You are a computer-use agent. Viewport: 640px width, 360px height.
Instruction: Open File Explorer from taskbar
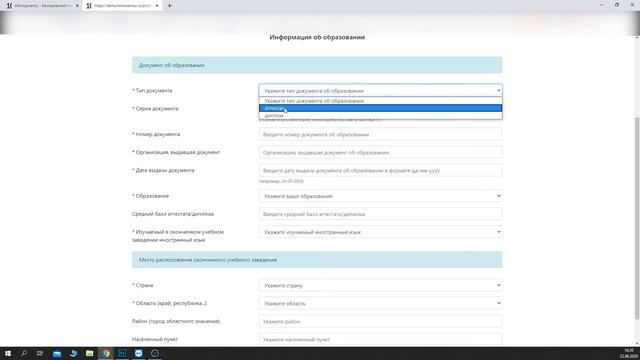(x=89, y=353)
